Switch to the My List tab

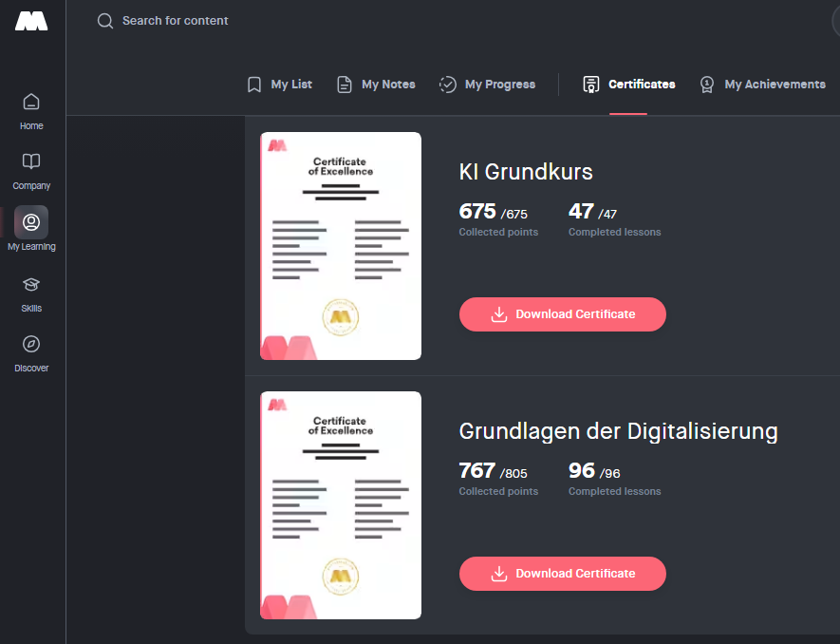[x=280, y=85]
